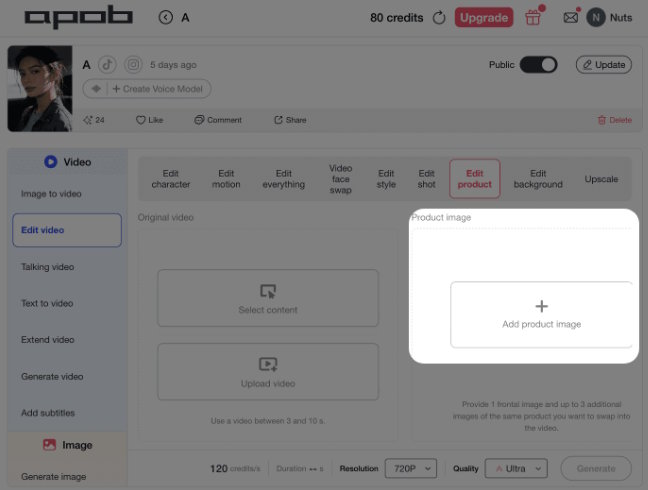Click the trash Delete icon
Screen dimensions: 648x490
[602, 120]
